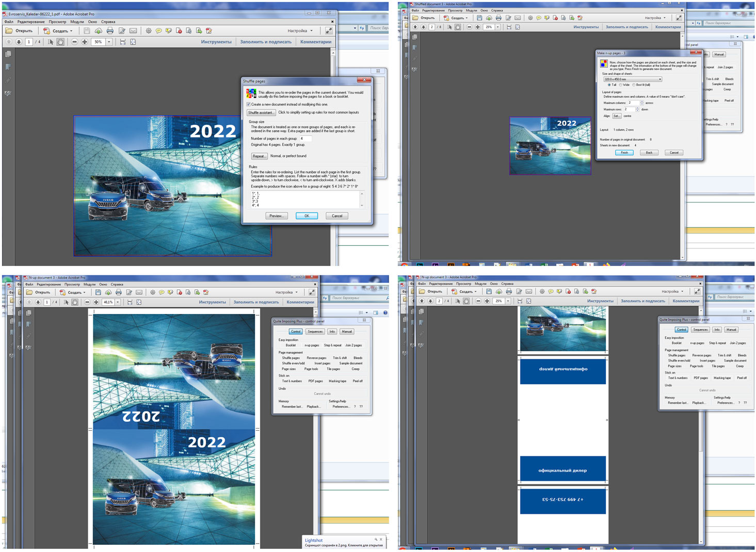
Task: Click gear icon in Evroservis_Kaledar window toolbar
Action: coord(149,31)
